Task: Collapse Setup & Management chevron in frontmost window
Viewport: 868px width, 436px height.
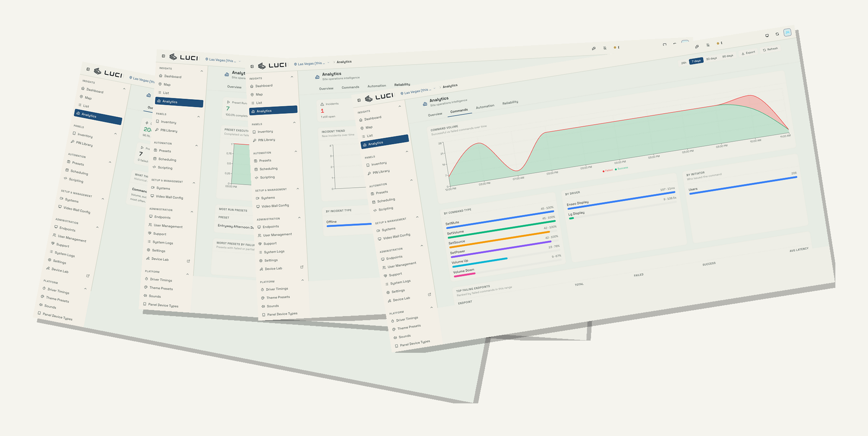Action: pyautogui.click(x=417, y=217)
